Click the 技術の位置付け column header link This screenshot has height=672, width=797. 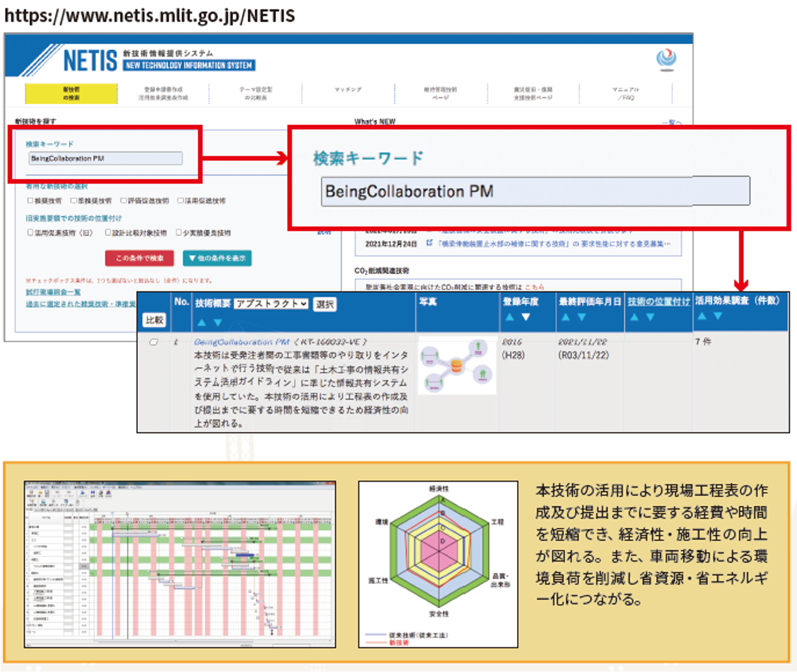(659, 301)
